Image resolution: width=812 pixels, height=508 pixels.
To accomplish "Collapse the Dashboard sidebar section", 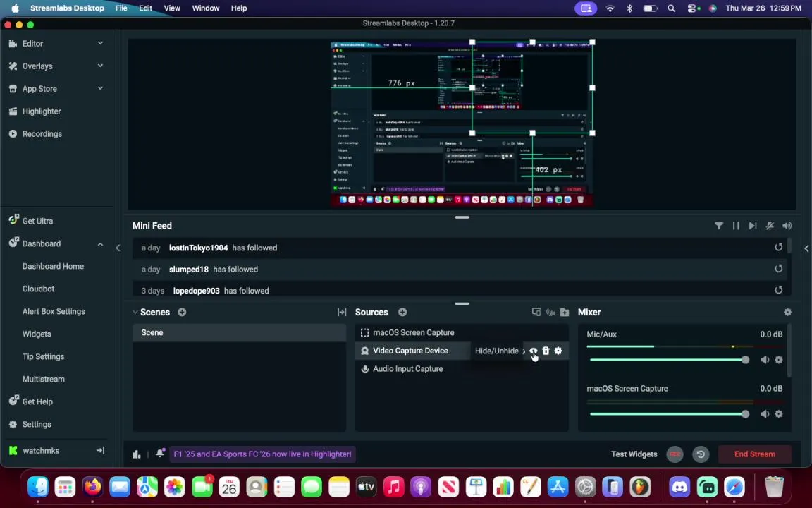I will pos(101,243).
